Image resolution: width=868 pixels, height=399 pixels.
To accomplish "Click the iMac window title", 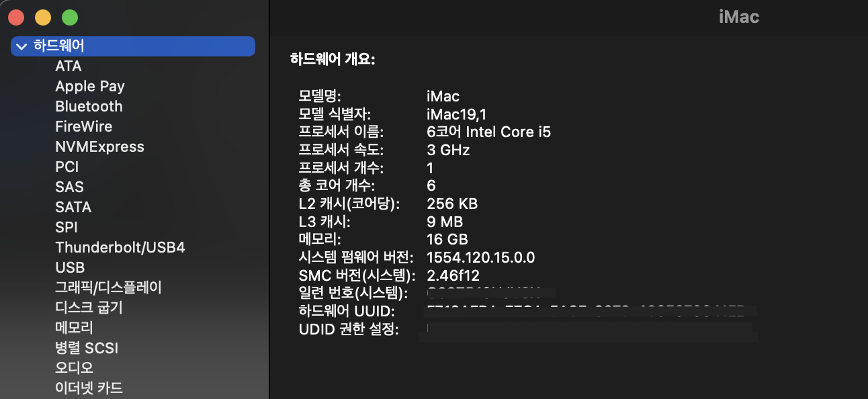I will click(739, 17).
